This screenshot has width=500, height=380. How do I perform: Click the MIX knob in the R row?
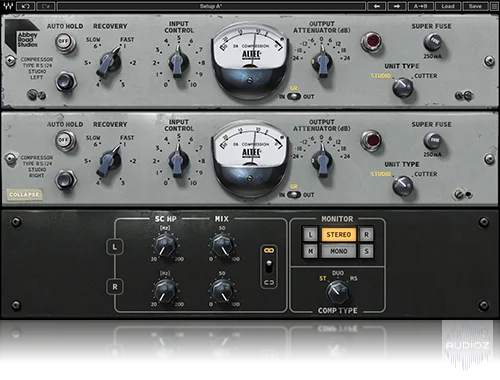(x=222, y=291)
